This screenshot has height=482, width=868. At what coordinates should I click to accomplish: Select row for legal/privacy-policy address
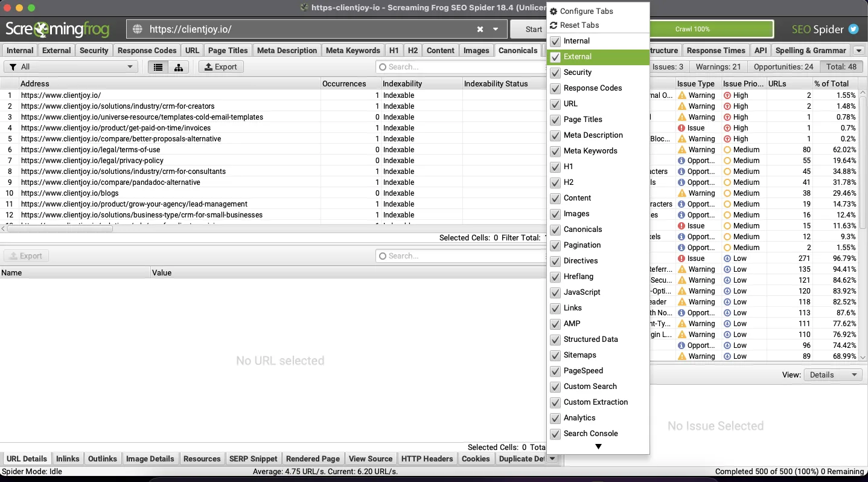tap(272, 161)
